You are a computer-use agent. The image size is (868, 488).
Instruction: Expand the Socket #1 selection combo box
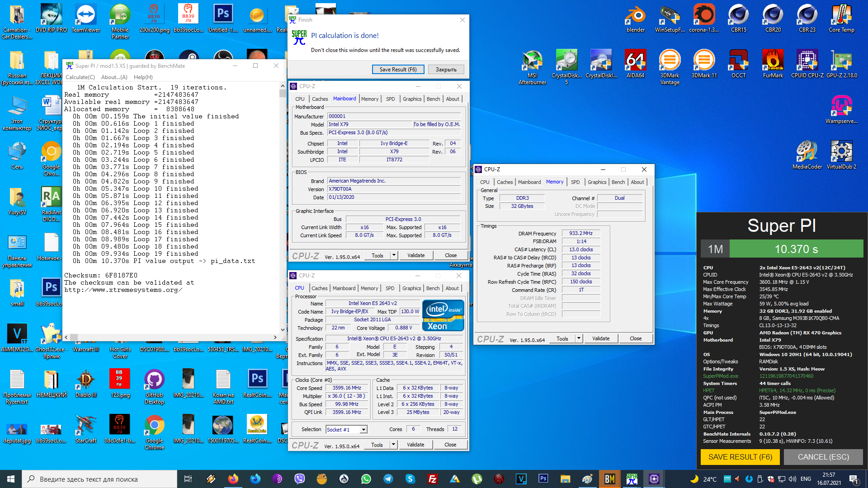(x=363, y=430)
